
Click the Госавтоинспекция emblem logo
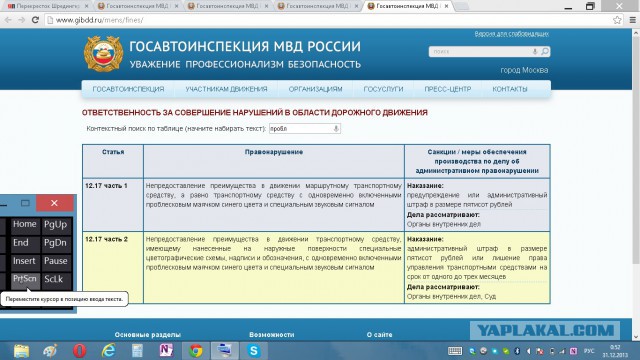click(x=103, y=54)
